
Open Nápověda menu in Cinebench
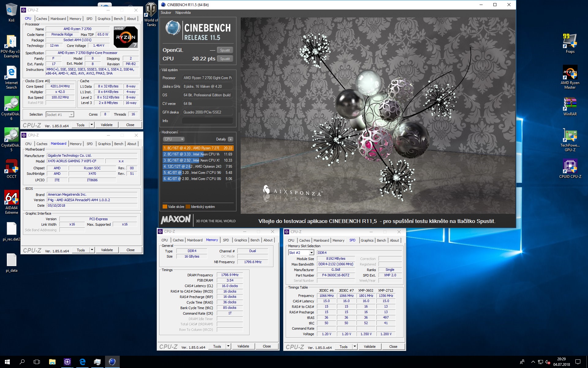tap(183, 13)
